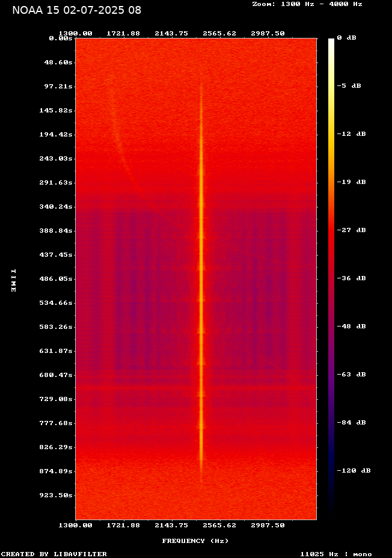Click the 194.42s time label

[x=56, y=135]
